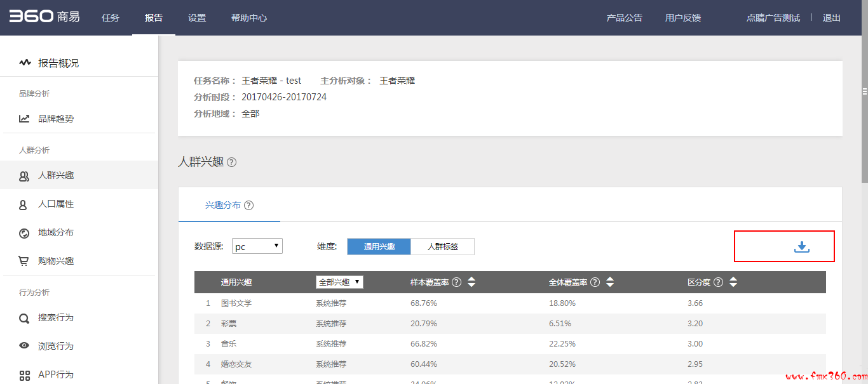
Task: Open 搜索行为 magnifier icon
Action: click(24, 318)
